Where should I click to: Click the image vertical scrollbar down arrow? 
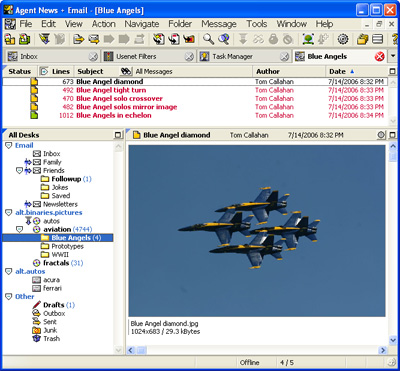coord(393,340)
